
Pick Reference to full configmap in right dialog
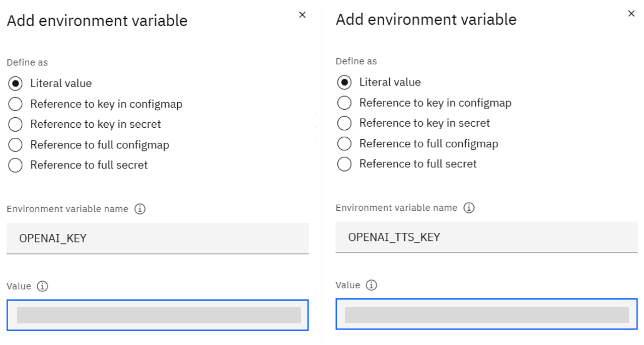[344, 144]
